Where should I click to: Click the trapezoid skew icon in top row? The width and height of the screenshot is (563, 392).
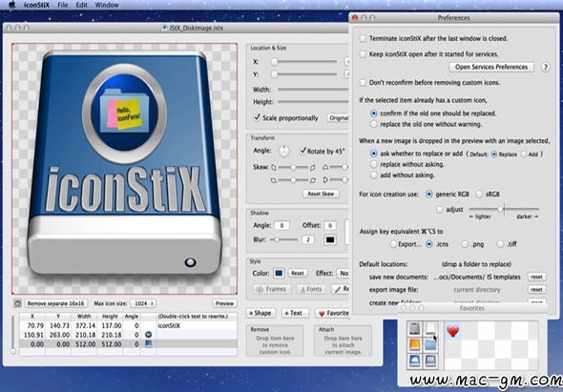click(325, 167)
